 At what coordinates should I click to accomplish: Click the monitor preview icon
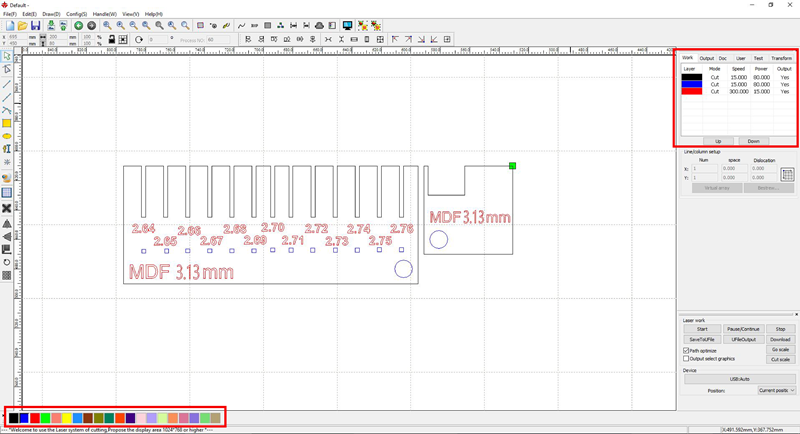tap(347, 25)
